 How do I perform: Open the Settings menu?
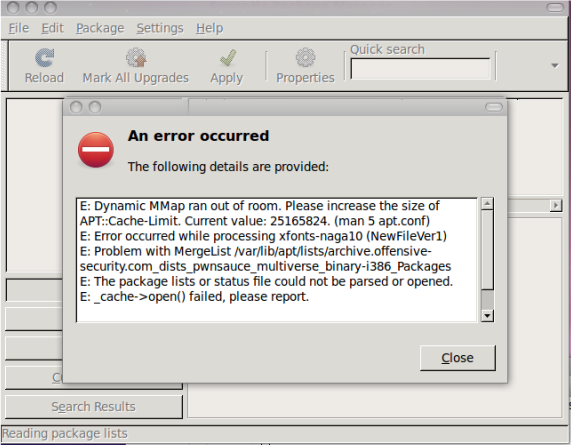coord(160,28)
